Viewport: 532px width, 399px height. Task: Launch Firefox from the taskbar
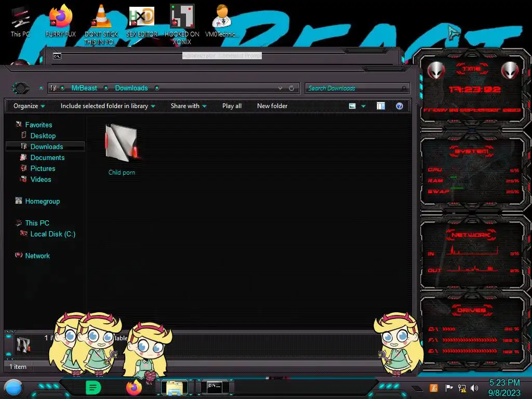[x=134, y=388]
